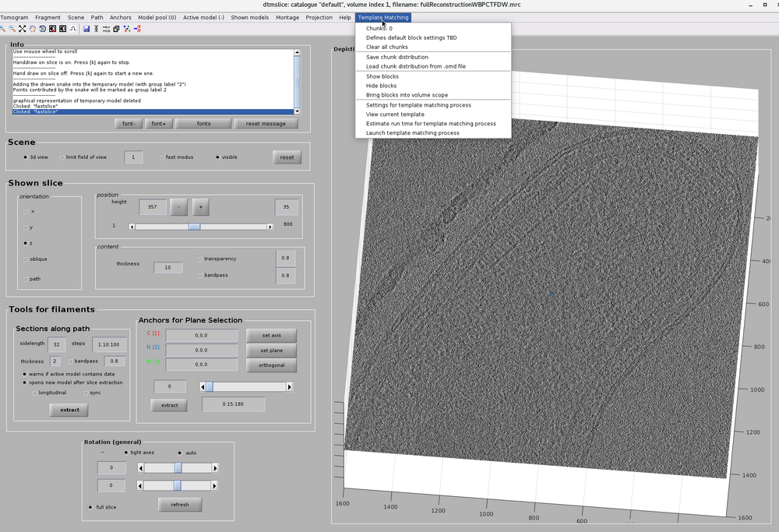Select the expand-view crossed arrows icon
The image size is (779, 532).
[22, 29]
